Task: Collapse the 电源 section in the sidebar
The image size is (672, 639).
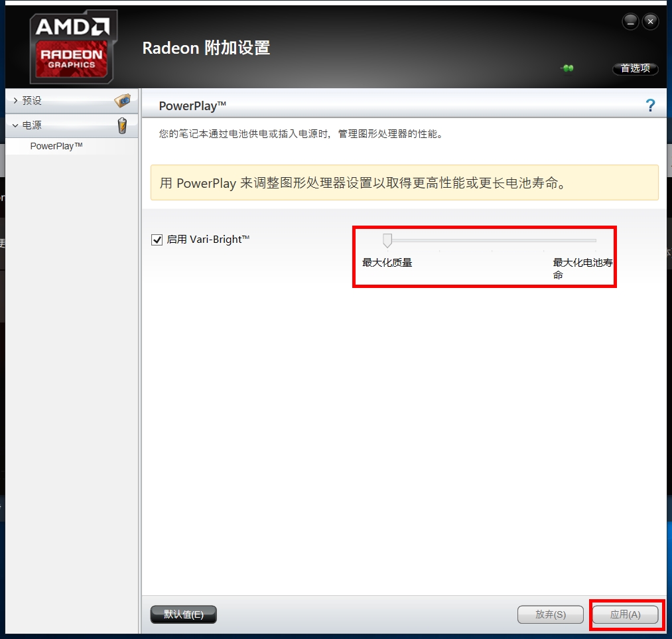Action: click(30, 125)
